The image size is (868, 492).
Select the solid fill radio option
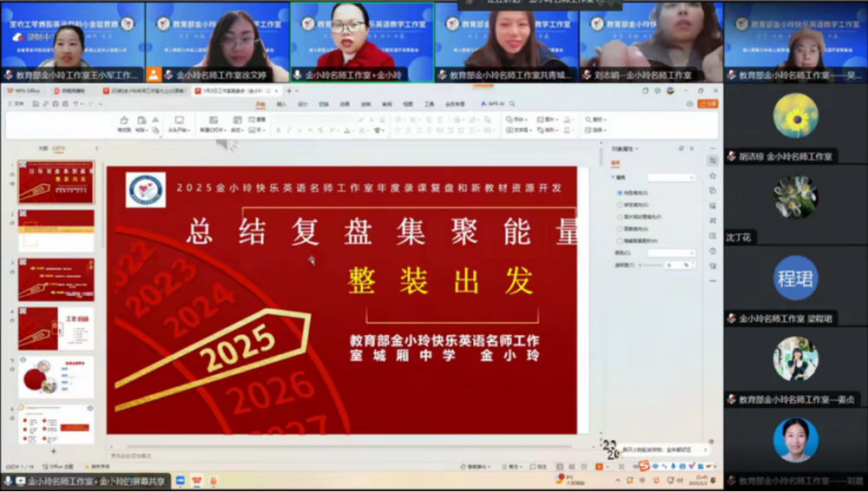pyautogui.click(x=620, y=193)
